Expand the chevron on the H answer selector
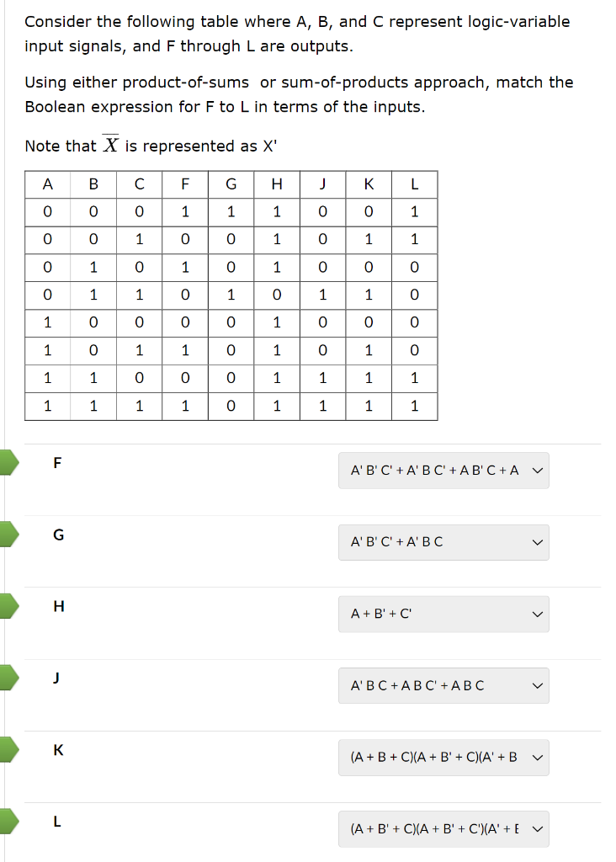 tap(539, 614)
